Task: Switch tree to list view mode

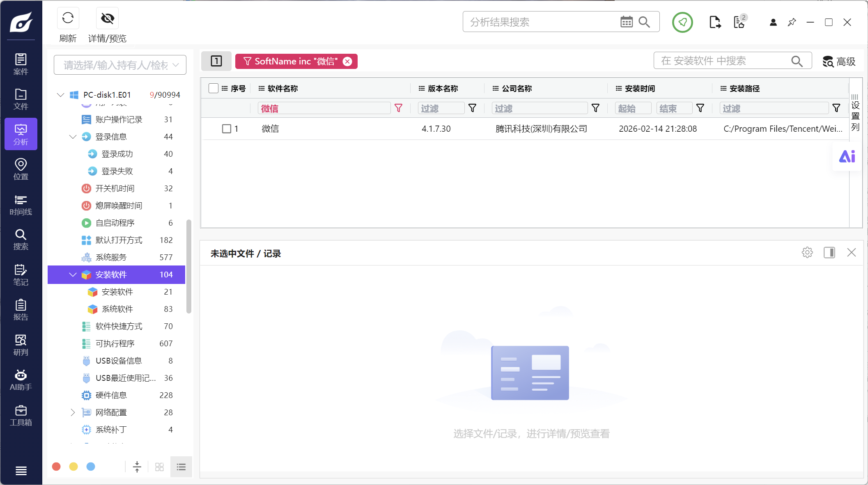Action: tap(181, 467)
